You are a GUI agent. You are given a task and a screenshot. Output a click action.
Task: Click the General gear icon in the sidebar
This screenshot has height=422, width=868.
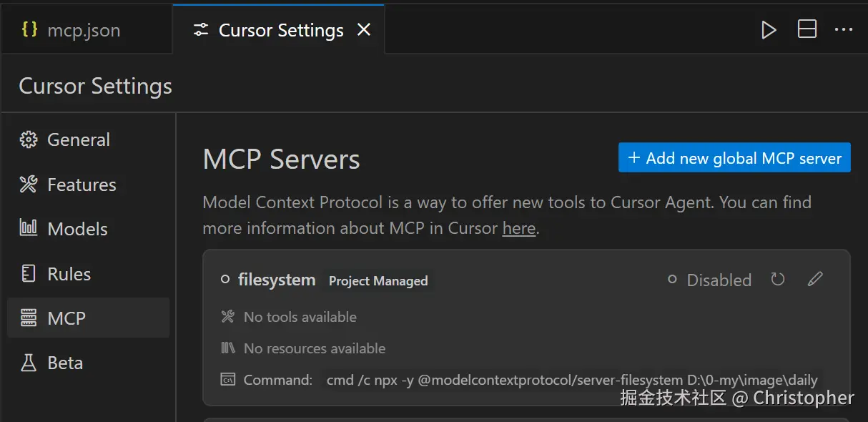(x=29, y=139)
